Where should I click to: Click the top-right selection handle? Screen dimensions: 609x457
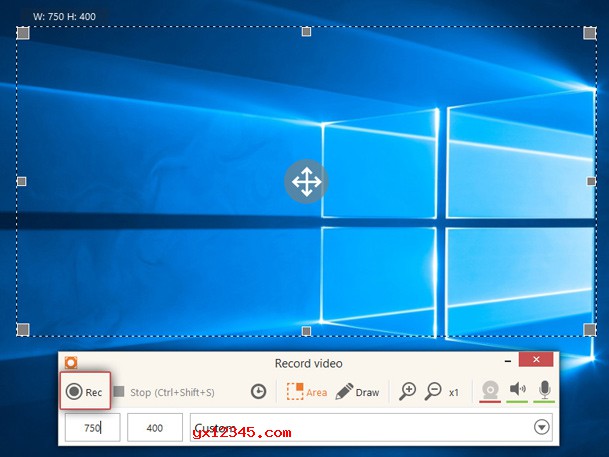click(590, 33)
